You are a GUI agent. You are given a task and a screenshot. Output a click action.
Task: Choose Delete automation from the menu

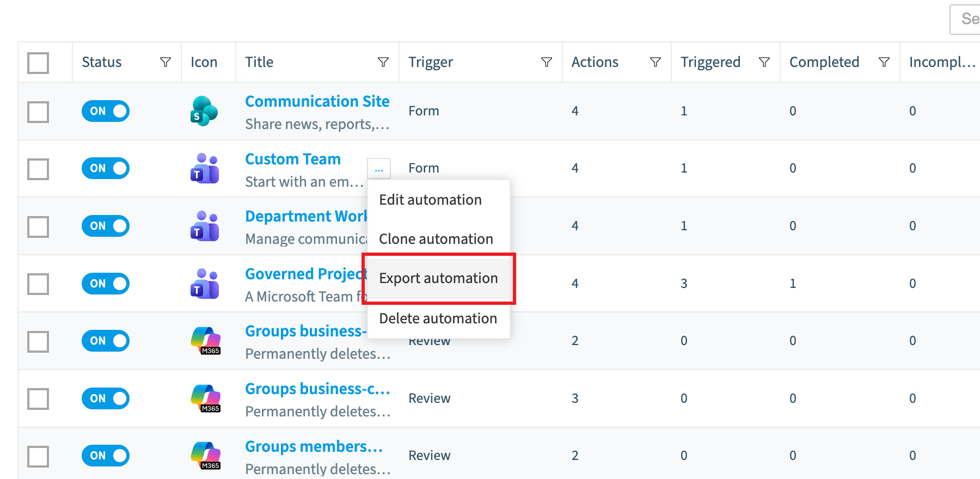pyautogui.click(x=439, y=318)
